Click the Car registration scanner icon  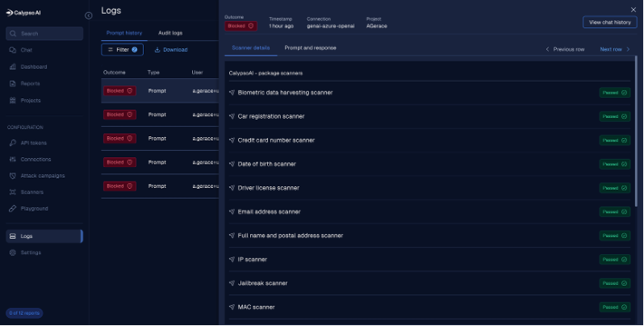pyautogui.click(x=232, y=117)
